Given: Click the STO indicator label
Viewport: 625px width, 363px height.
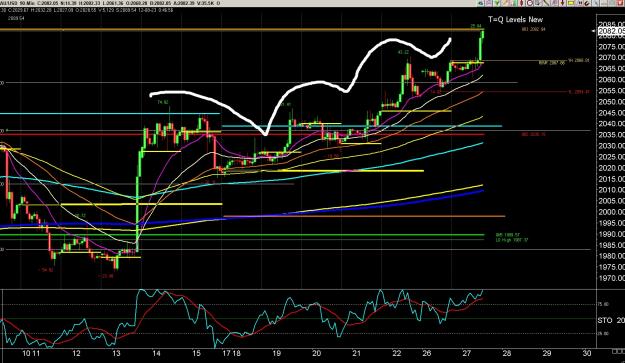Looking at the screenshot, I should point(605,320).
